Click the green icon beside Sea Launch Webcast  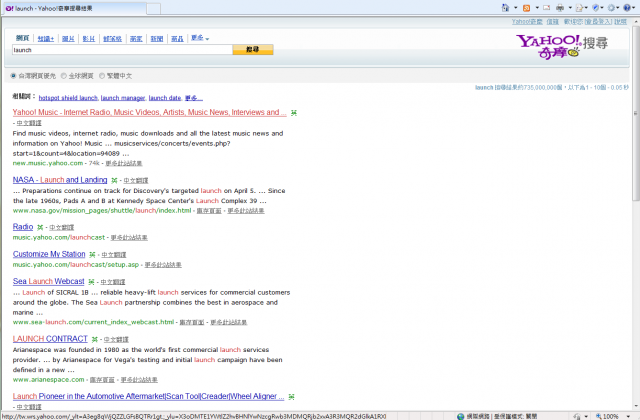[x=91, y=282]
